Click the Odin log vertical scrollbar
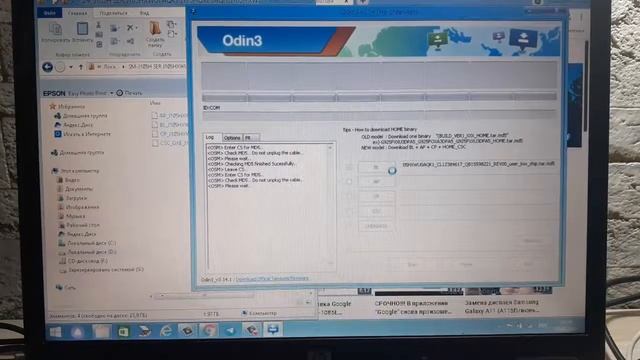 click(331, 206)
